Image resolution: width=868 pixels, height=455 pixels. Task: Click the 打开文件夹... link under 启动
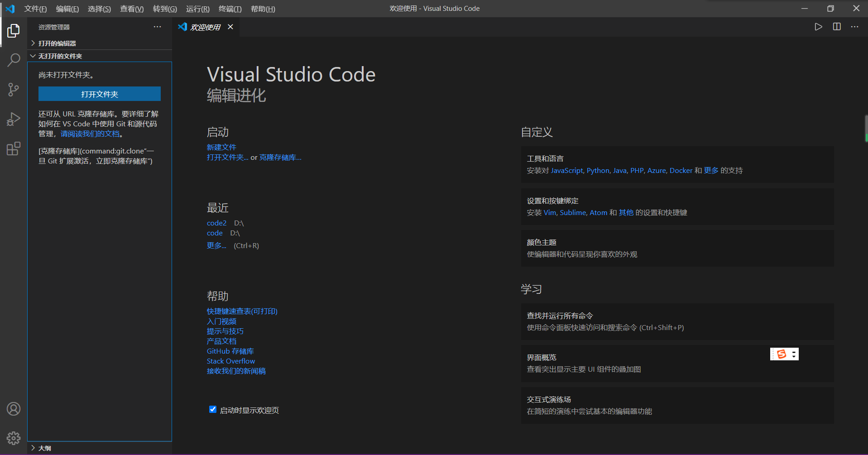(x=227, y=157)
